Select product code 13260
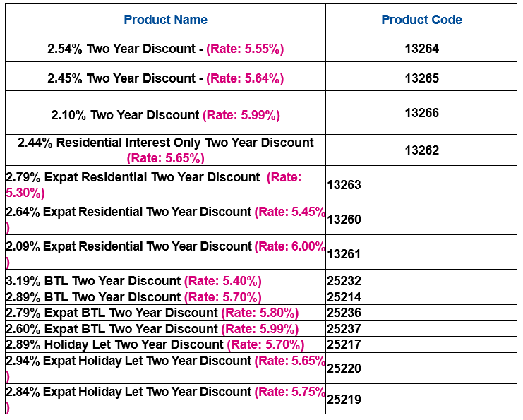 tap(344, 220)
